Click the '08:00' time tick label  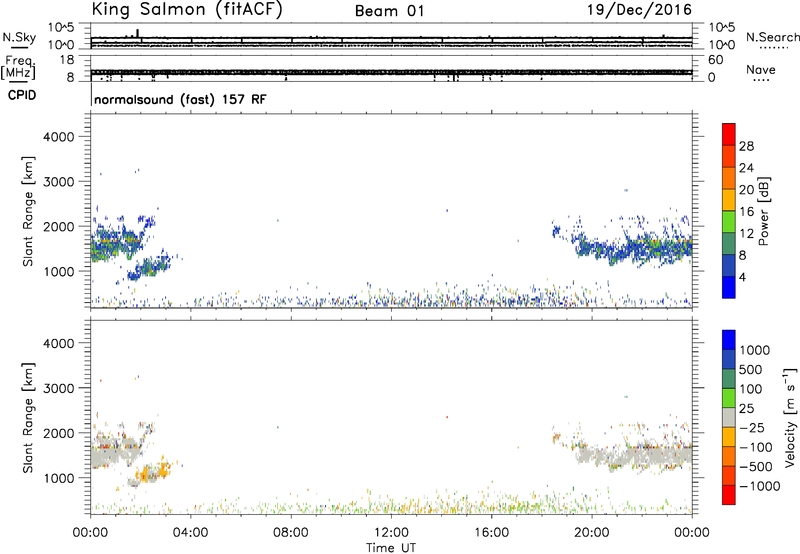click(291, 533)
